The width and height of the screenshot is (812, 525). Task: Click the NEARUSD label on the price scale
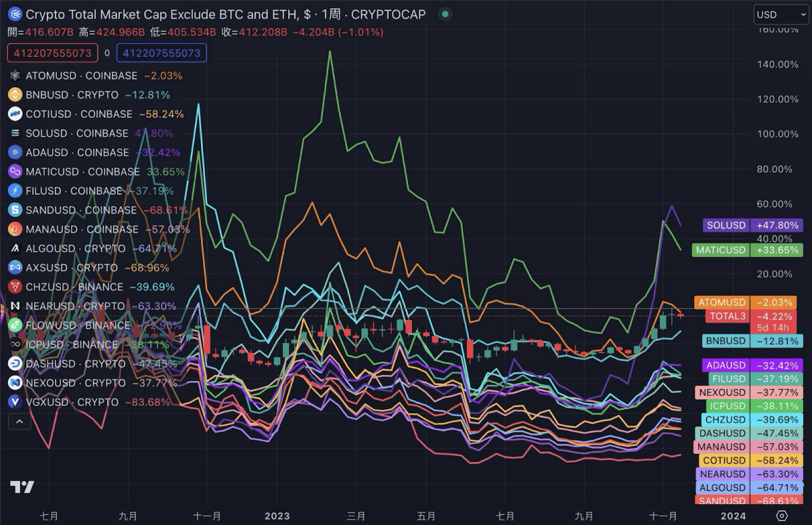tap(723, 474)
